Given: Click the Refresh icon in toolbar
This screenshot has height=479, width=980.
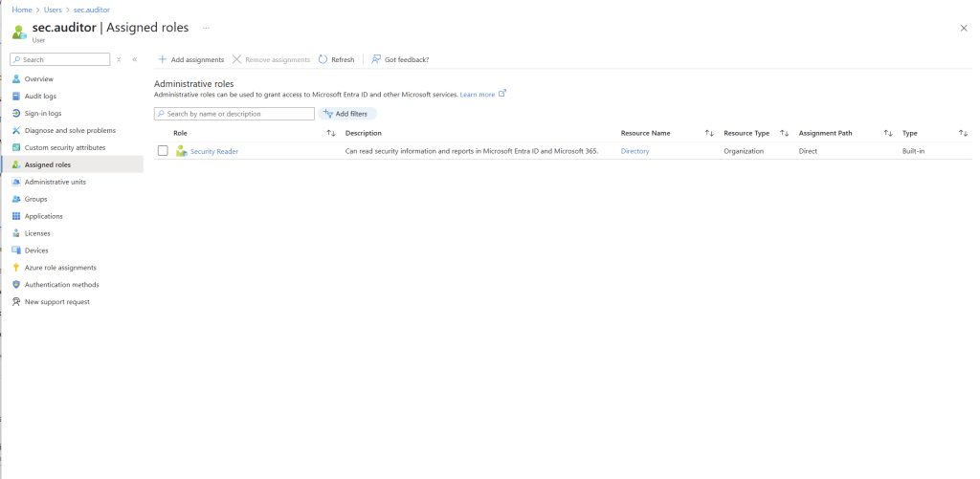Looking at the screenshot, I should (x=323, y=59).
